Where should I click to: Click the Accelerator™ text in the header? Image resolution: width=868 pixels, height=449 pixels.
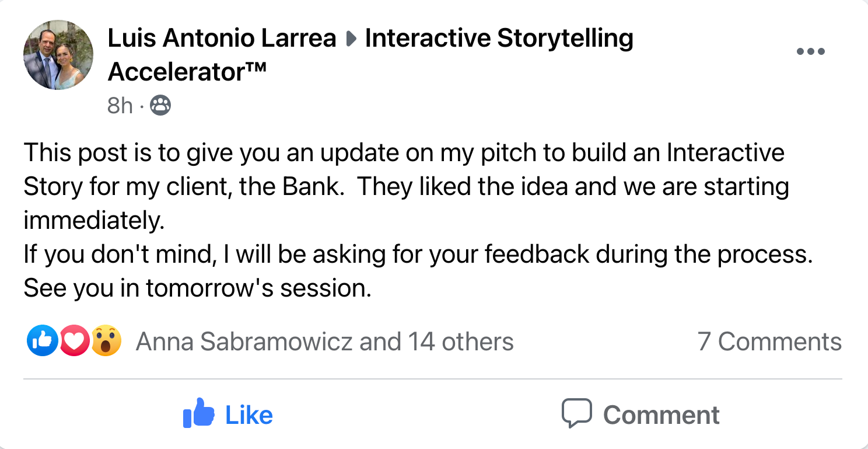pyautogui.click(x=187, y=72)
